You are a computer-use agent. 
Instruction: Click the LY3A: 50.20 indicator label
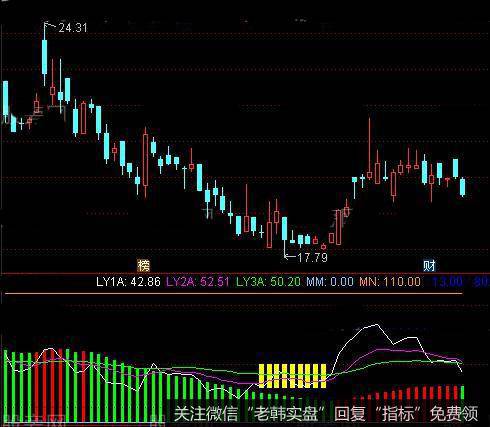click(268, 282)
